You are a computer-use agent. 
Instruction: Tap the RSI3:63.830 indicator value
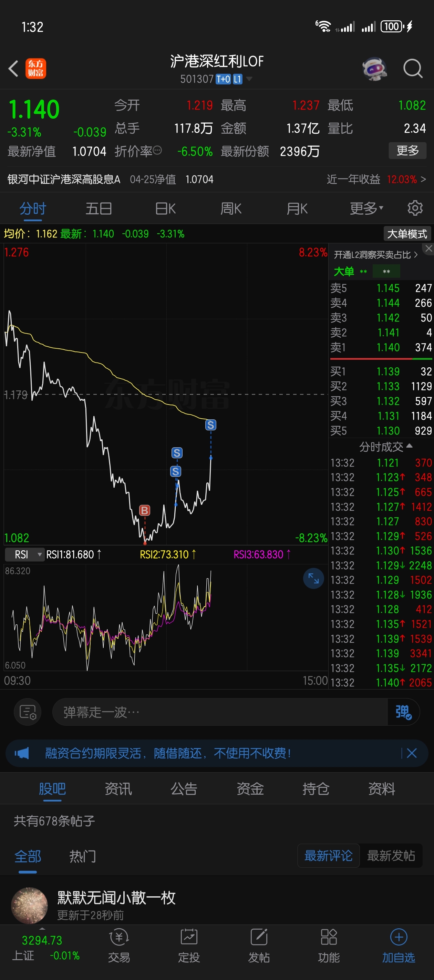(x=262, y=554)
